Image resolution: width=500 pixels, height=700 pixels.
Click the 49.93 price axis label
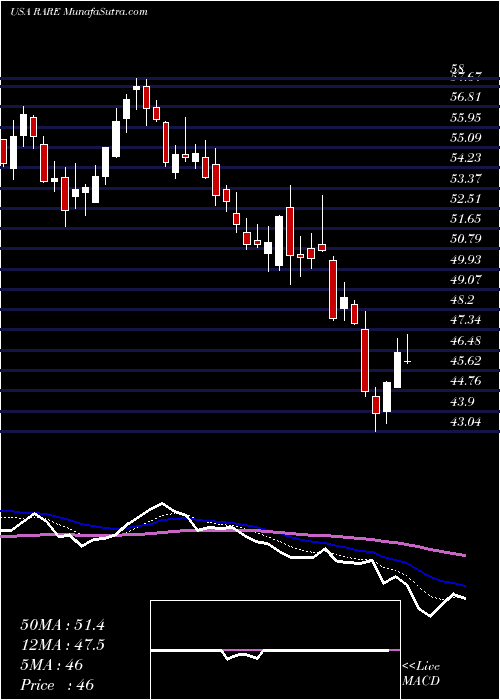tap(466, 259)
